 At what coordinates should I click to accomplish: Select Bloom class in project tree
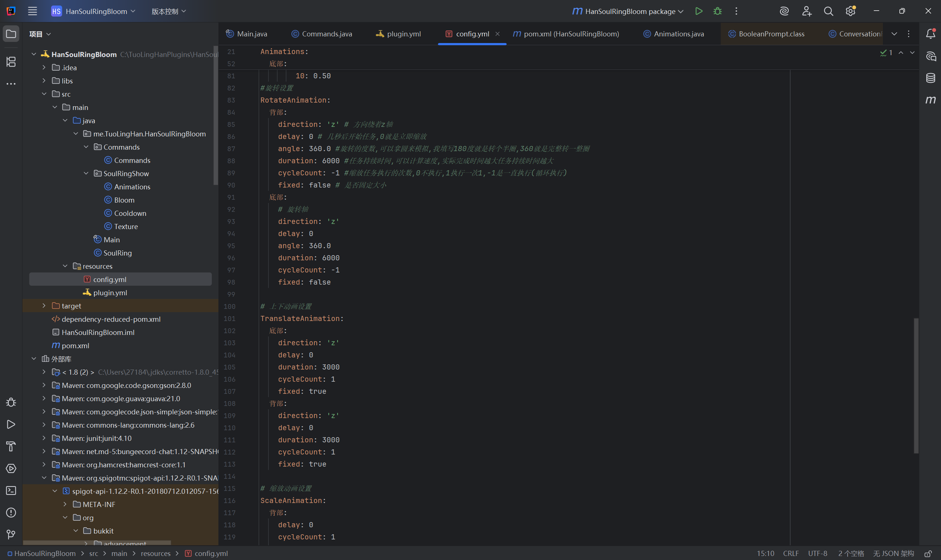(124, 200)
